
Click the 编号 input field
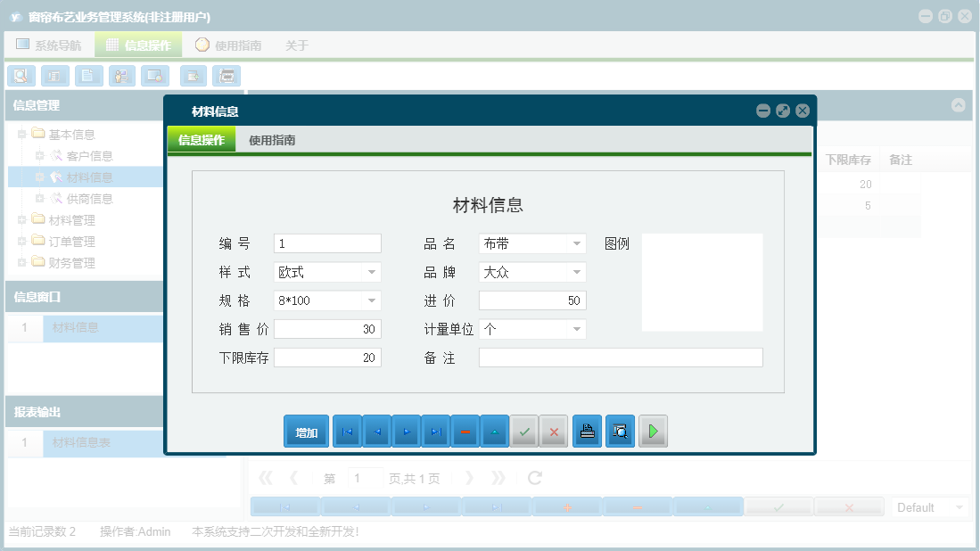click(327, 243)
